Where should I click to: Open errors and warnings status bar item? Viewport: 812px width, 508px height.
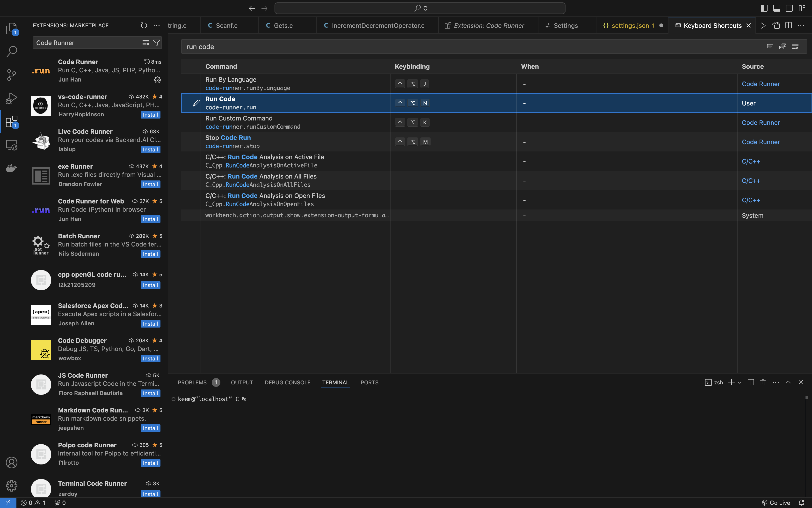[x=33, y=503]
